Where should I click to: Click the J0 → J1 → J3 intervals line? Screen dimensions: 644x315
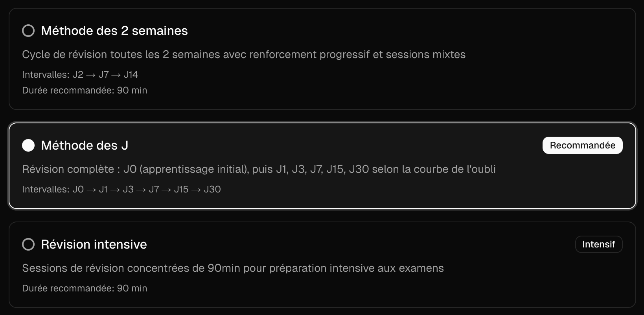(121, 189)
